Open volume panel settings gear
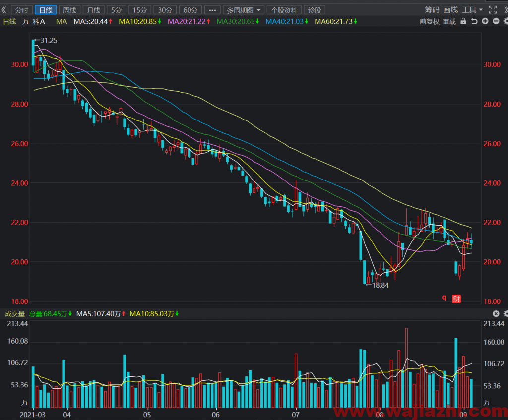Viewport: 508px width, 420px height. tap(506, 314)
